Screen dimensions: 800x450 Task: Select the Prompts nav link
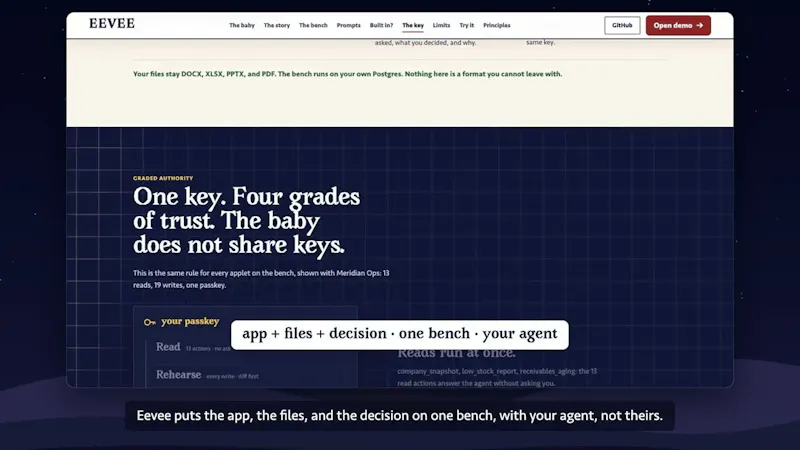(348, 25)
